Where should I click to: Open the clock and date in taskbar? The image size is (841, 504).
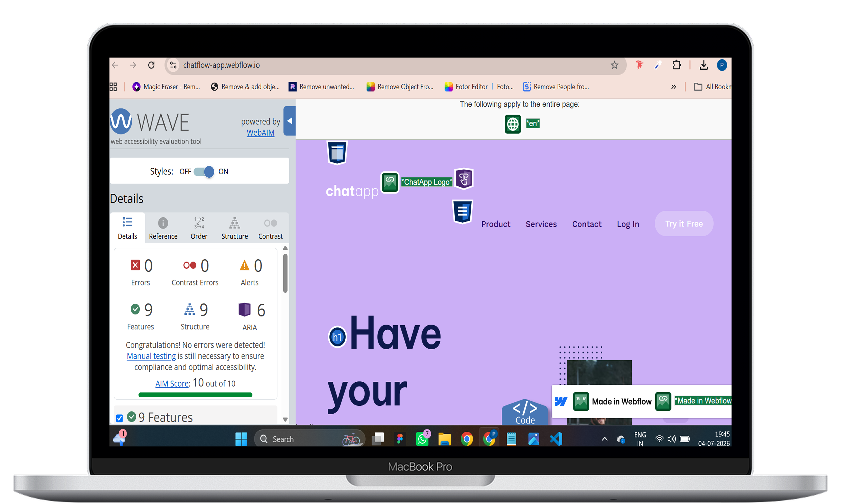(714, 439)
